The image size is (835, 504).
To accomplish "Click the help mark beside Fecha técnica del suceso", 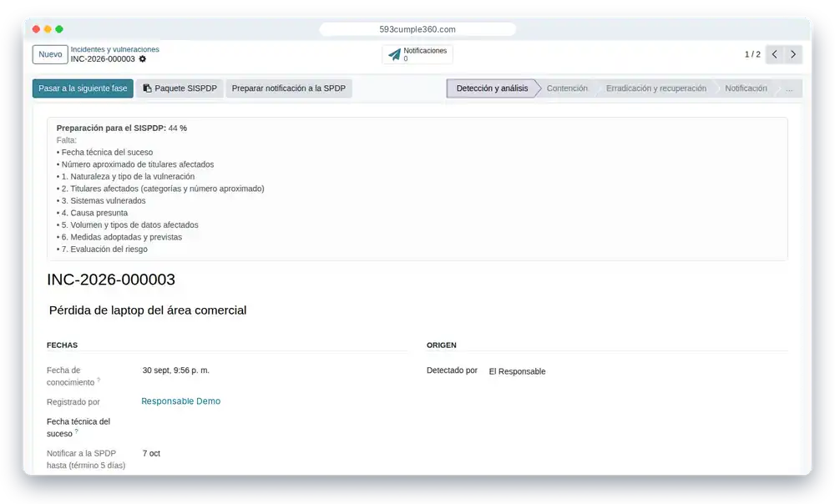I will click(76, 431).
